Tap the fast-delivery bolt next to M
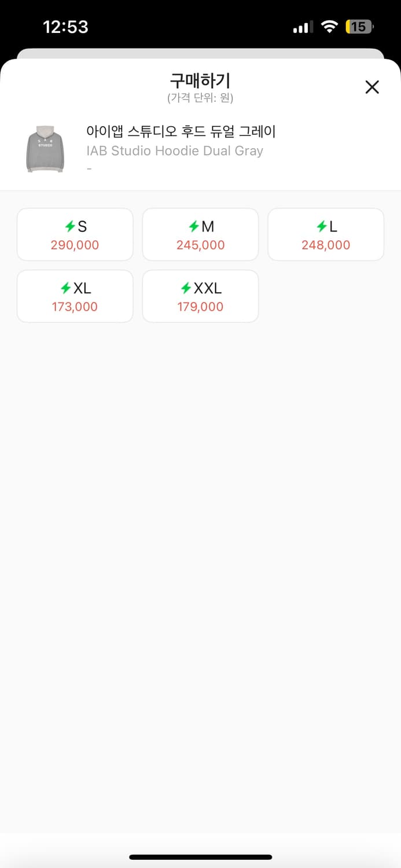 (194, 227)
